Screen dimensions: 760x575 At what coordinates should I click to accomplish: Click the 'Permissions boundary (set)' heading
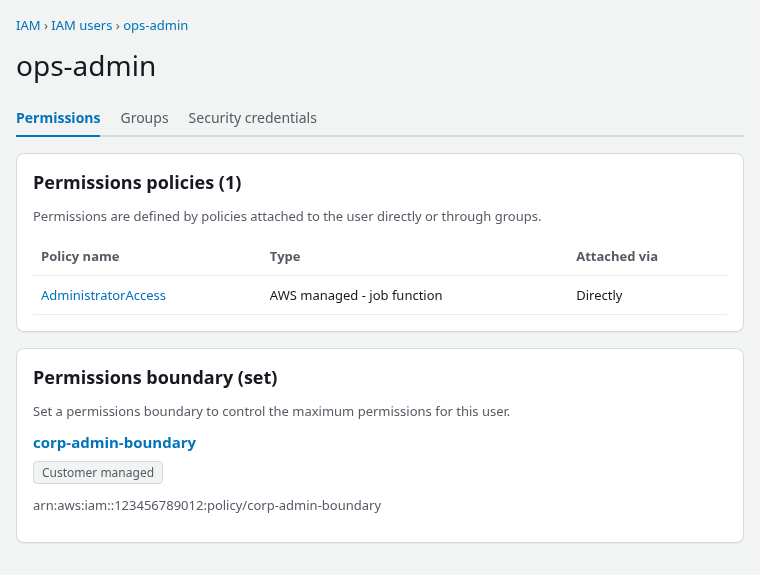(x=155, y=378)
